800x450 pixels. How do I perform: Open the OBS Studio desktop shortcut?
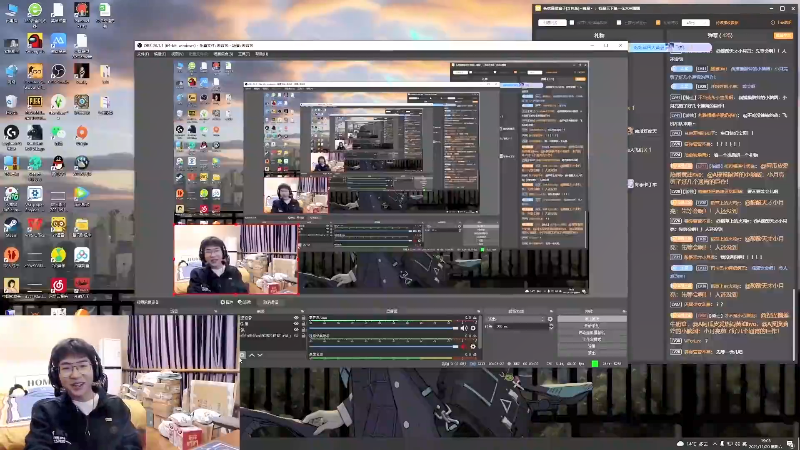58,71
